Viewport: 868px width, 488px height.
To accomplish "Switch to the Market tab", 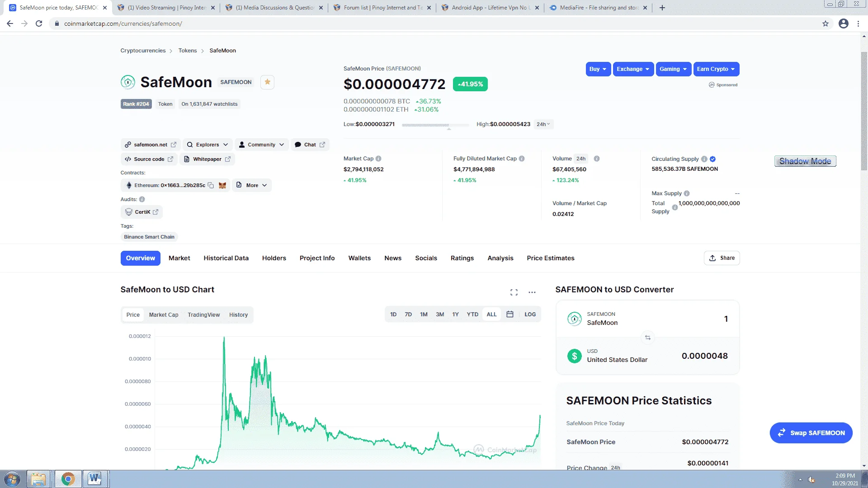I will (x=179, y=258).
